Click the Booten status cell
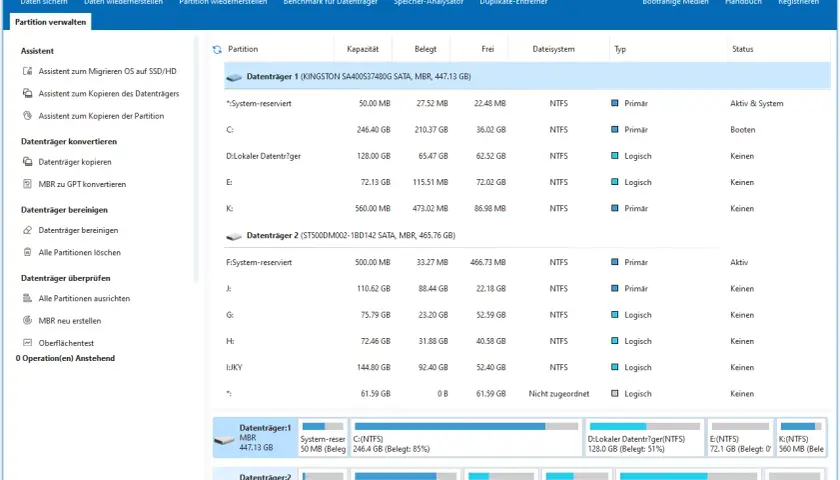The image size is (840, 480). pyautogui.click(x=742, y=130)
